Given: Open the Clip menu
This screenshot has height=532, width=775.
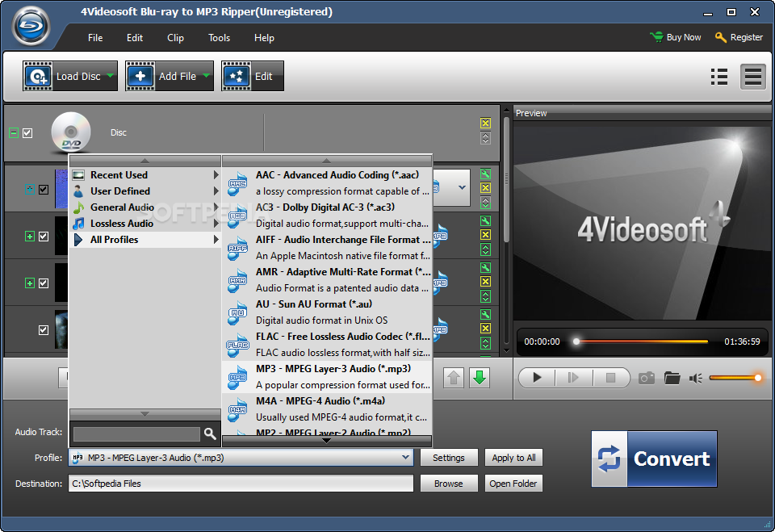Looking at the screenshot, I should (175, 38).
